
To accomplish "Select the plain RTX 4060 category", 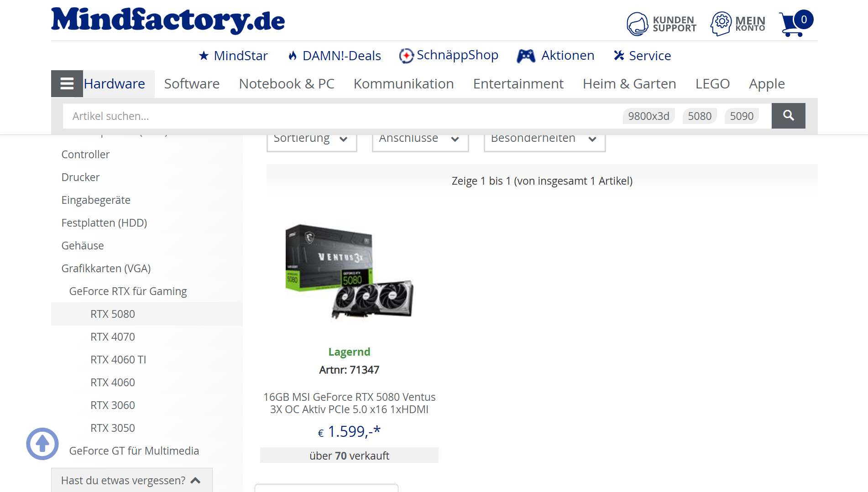I will pos(113,382).
